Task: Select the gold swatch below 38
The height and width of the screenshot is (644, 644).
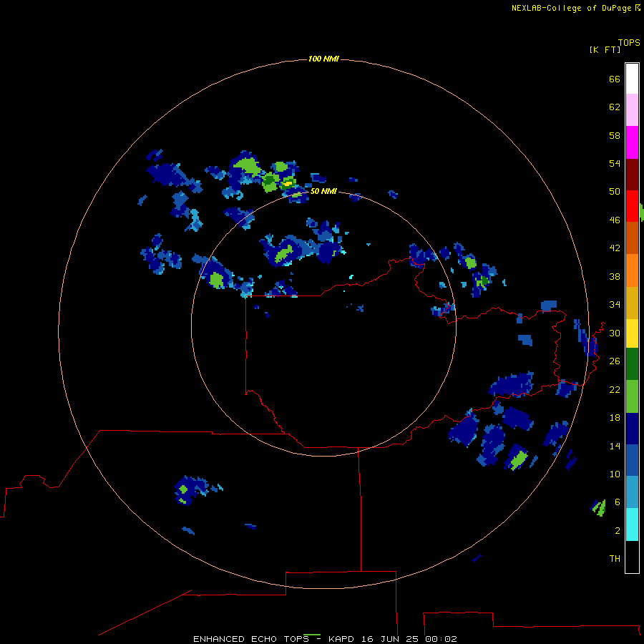Action: tap(632, 303)
